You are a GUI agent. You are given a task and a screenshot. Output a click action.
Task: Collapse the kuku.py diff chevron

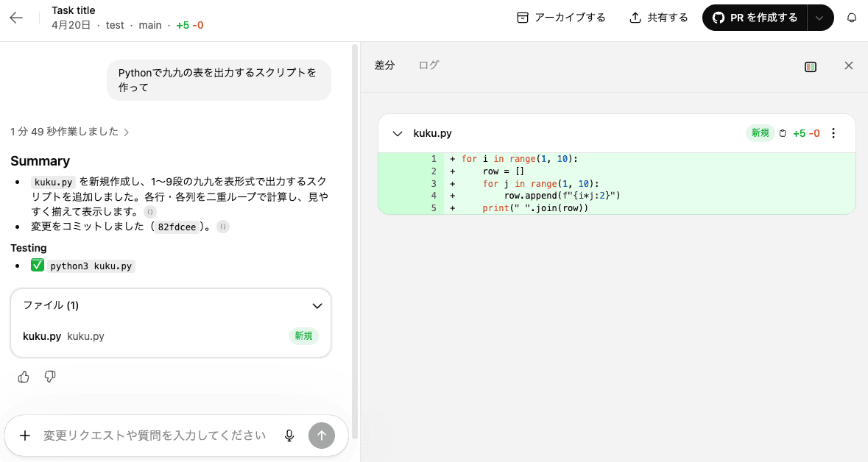point(397,133)
